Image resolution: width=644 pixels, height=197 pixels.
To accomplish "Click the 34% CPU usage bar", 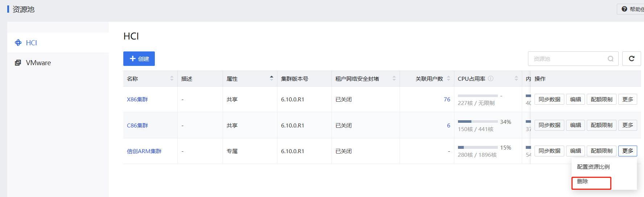I will pyautogui.click(x=478, y=122).
